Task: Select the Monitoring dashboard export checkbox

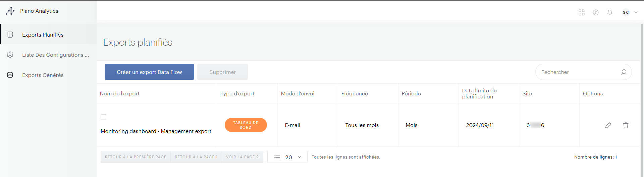Action: point(104,117)
